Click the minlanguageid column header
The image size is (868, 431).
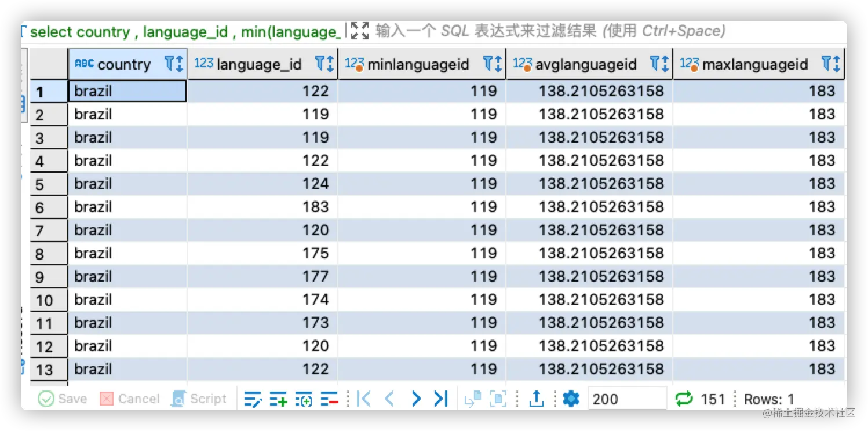[422, 64]
